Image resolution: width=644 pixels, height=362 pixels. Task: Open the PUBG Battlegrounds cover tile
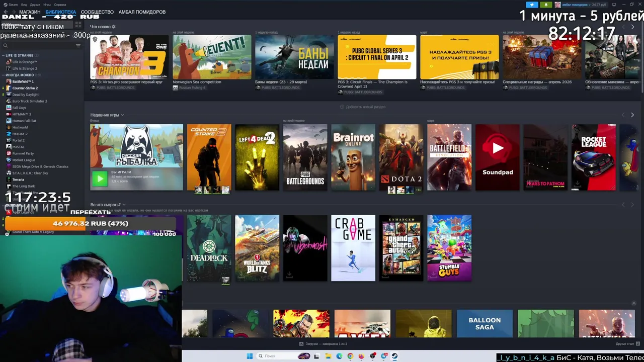305,157
